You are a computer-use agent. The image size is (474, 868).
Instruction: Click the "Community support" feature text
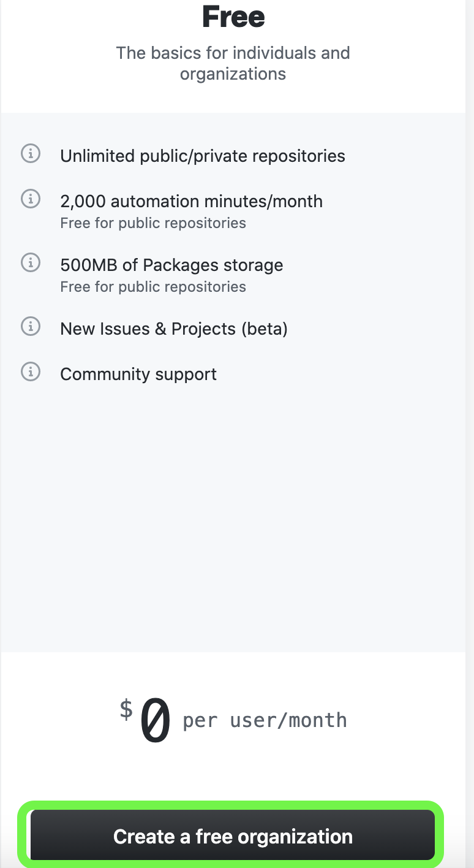coord(138,374)
